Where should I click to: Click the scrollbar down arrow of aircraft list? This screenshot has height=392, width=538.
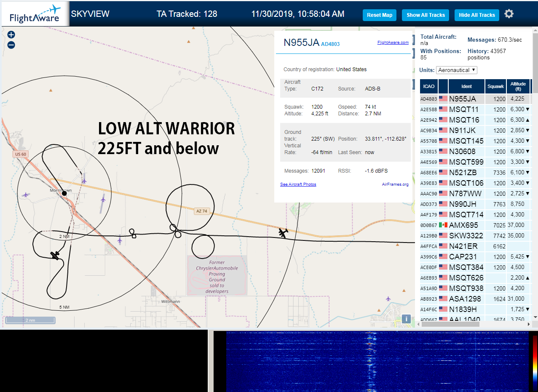pos(535,317)
